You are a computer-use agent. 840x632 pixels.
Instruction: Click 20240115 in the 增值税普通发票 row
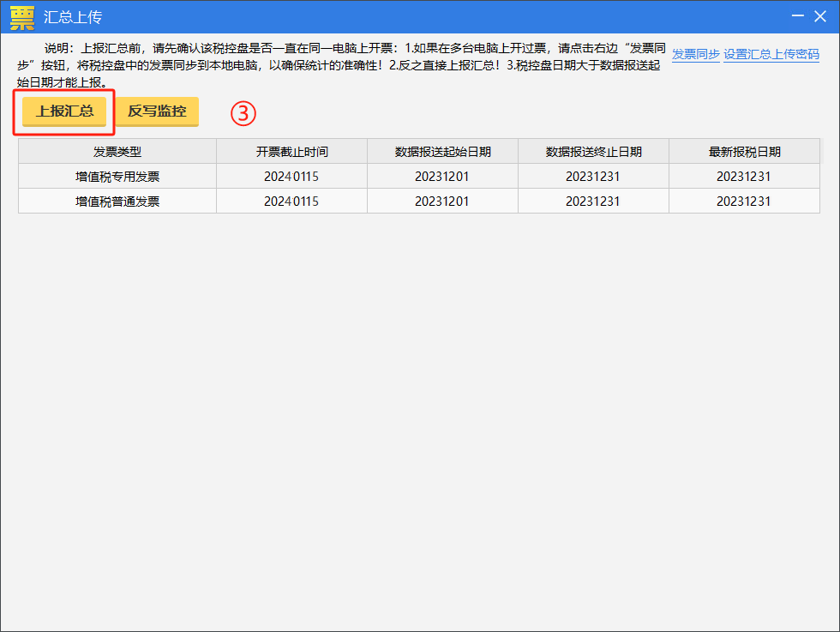pos(292,201)
